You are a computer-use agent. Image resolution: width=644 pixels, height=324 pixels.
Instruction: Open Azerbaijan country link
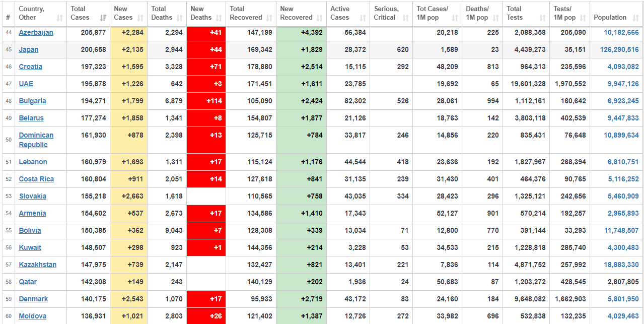click(36, 32)
